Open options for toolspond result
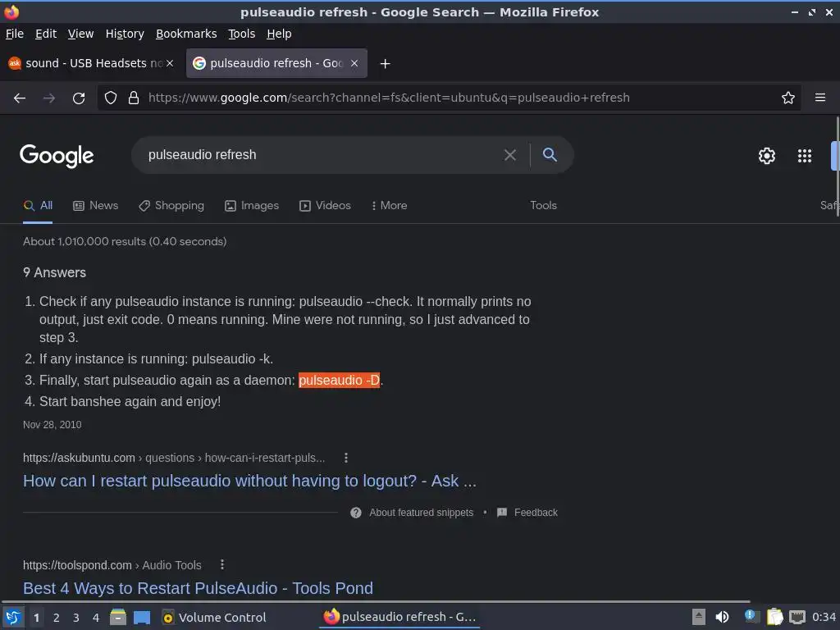Screen dimensions: 840x630 point(222,564)
